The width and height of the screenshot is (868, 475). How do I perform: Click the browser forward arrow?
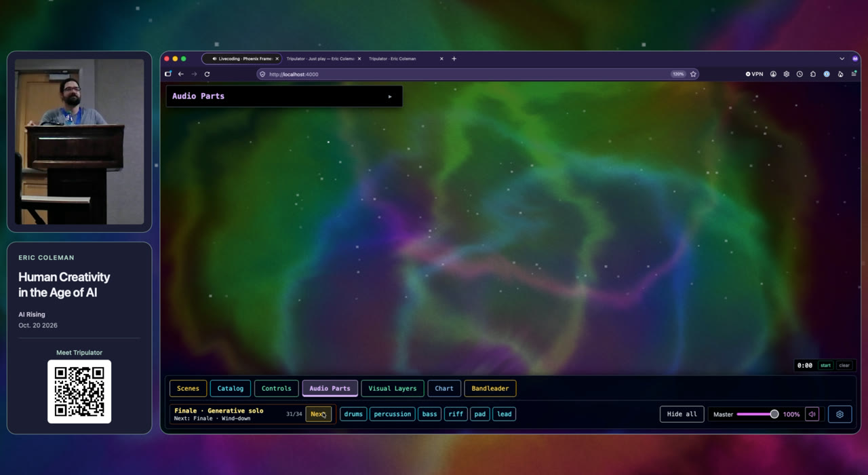coord(194,74)
